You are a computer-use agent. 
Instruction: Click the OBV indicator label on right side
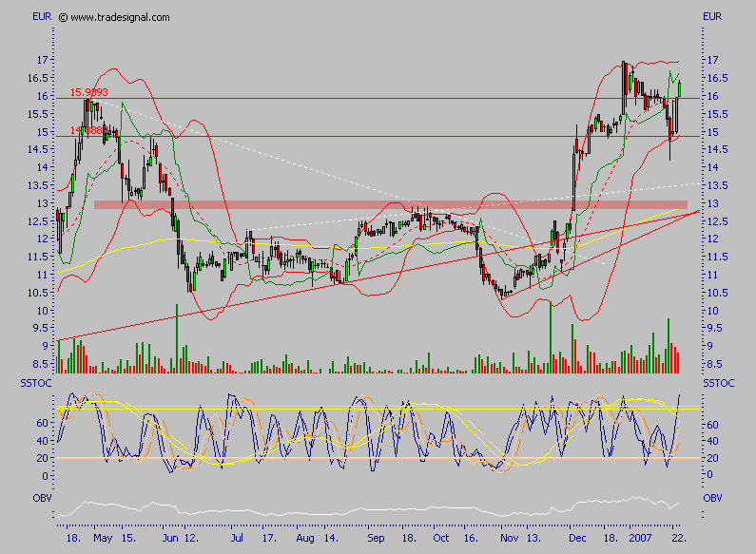(712, 497)
